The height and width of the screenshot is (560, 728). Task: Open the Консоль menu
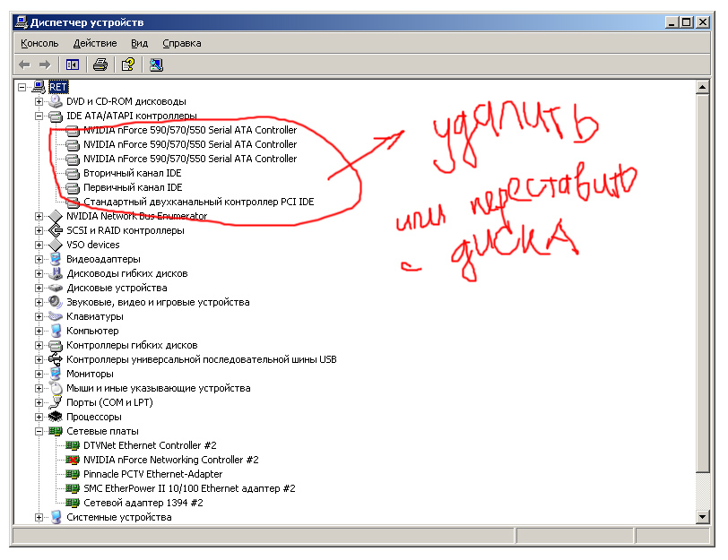[39, 43]
